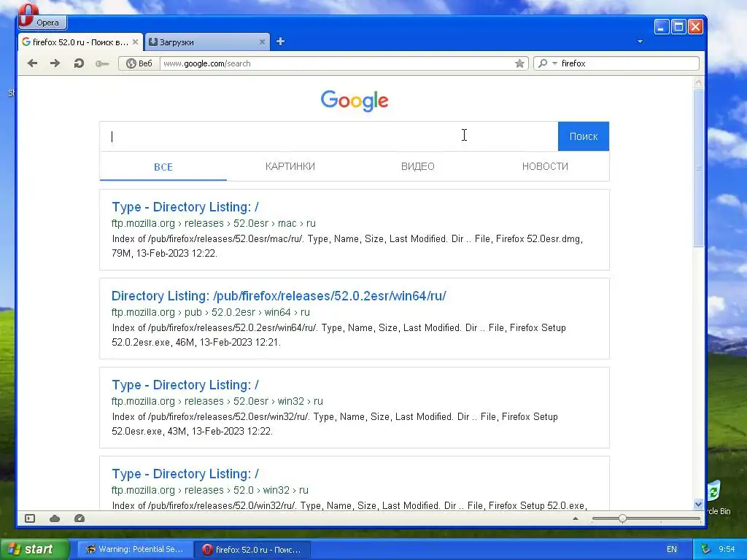Switch to the Загрузки tab
Screen dimensions: 747x560
click(206, 42)
